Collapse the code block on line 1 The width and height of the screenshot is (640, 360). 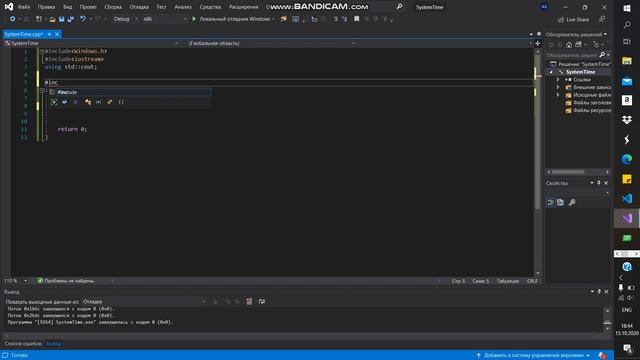click(42, 51)
